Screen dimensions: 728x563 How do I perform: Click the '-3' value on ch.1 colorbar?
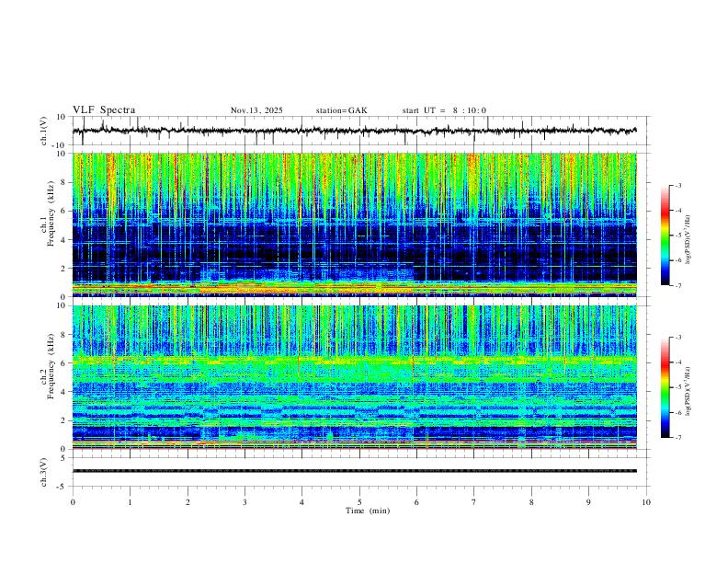(678, 186)
